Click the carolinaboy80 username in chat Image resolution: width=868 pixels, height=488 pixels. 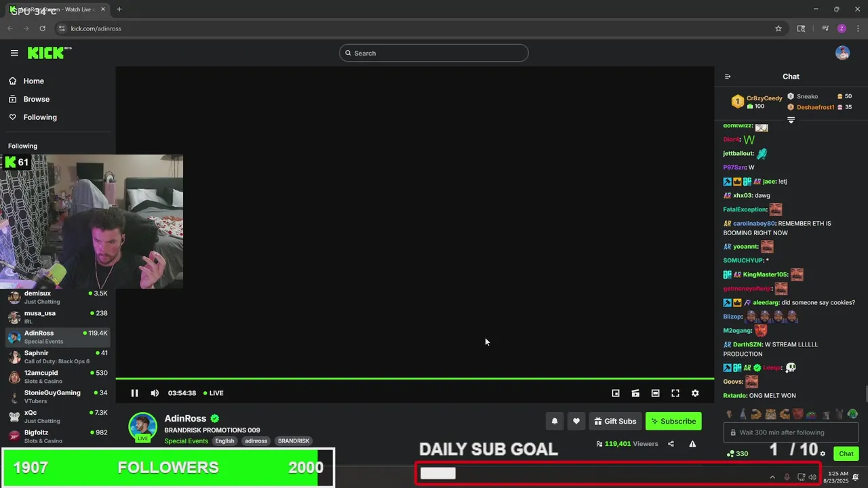point(753,224)
